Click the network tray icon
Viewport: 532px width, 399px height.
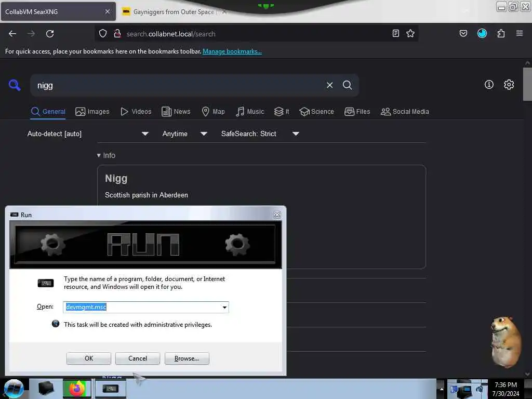(466, 391)
